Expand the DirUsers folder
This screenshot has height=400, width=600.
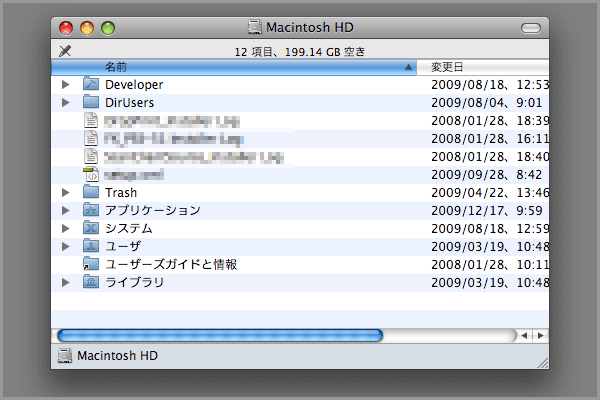point(66,102)
